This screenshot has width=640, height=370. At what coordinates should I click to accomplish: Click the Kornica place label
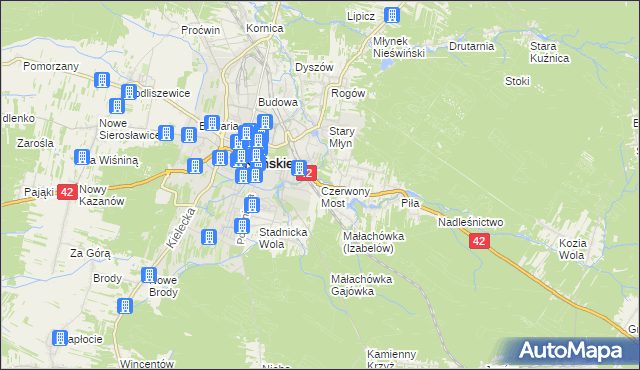click(x=264, y=28)
